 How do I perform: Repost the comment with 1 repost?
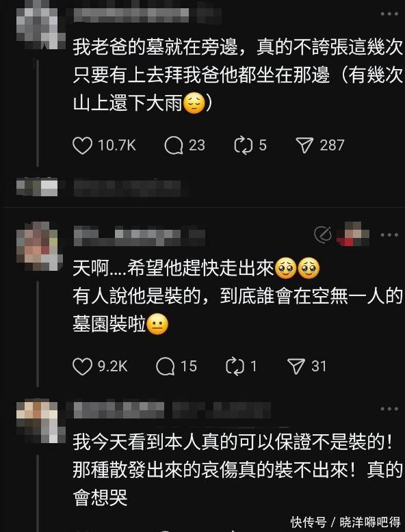(x=235, y=367)
